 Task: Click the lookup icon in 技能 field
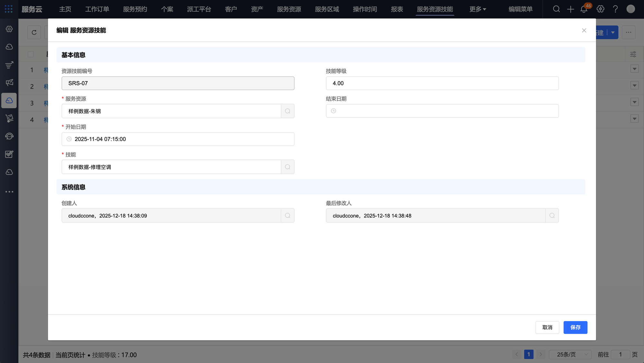point(288,167)
